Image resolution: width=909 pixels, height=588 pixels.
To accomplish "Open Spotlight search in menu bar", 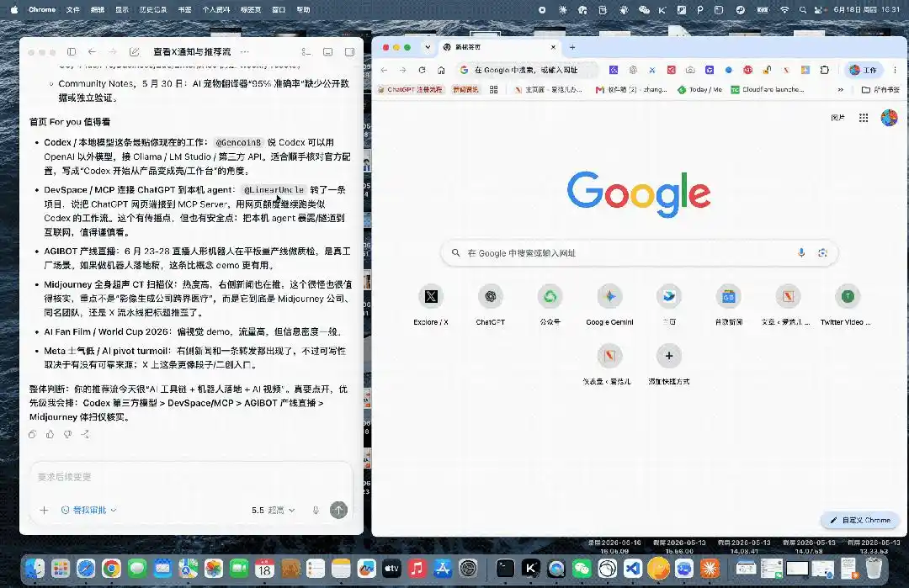I will (802, 10).
